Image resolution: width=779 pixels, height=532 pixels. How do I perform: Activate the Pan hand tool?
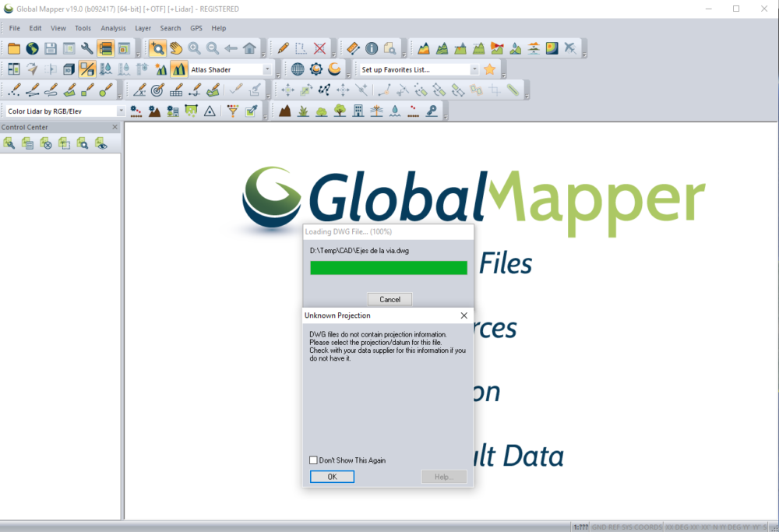point(174,48)
